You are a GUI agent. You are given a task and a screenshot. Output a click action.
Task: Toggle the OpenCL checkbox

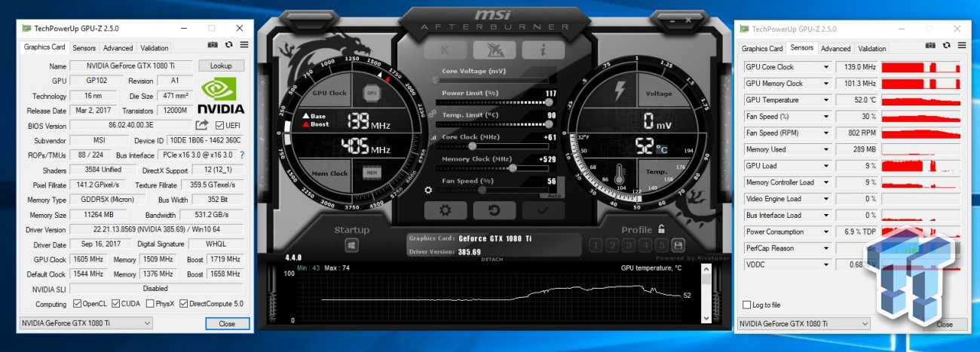click(x=78, y=304)
